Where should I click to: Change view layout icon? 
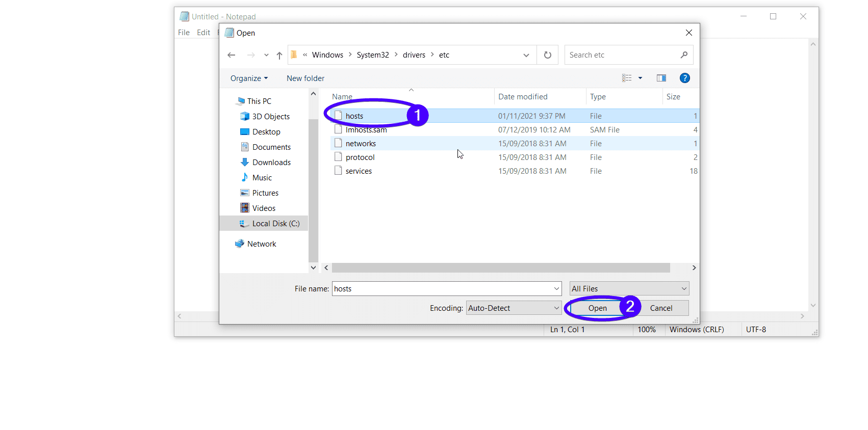pyautogui.click(x=627, y=78)
